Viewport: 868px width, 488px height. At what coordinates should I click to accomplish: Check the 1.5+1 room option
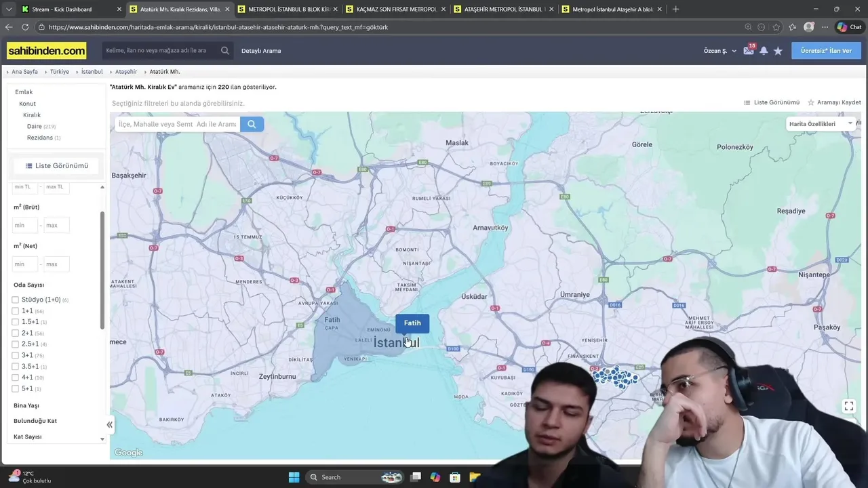[16, 322]
